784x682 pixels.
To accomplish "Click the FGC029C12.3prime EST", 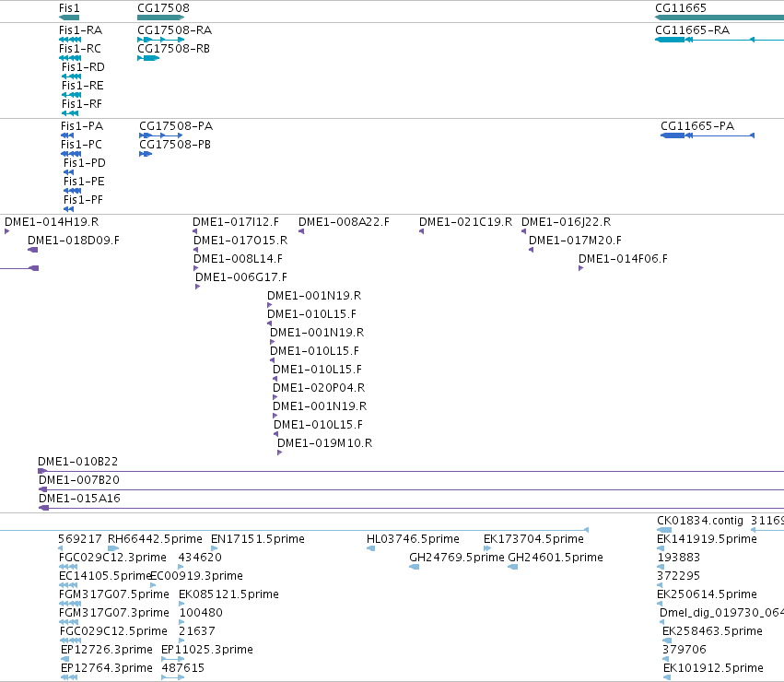I will (x=112, y=558).
